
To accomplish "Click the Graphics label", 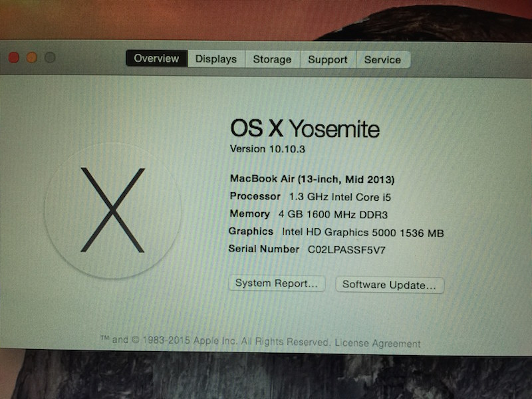I will (x=251, y=231).
